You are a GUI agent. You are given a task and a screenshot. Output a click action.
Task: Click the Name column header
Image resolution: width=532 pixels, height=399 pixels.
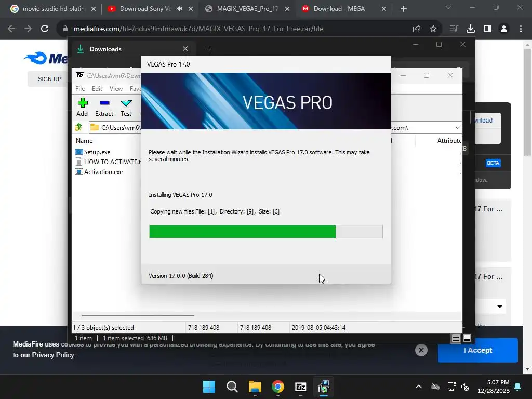[x=84, y=140]
